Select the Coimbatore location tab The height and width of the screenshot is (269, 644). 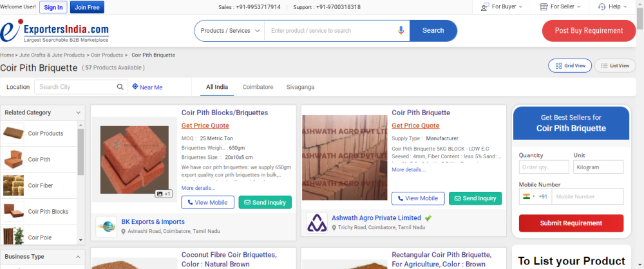(258, 87)
